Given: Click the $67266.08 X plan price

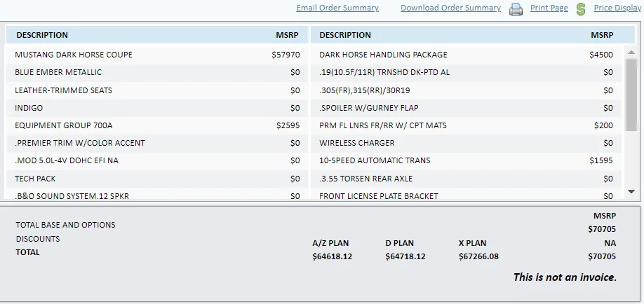Looking at the screenshot, I should pyautogui.click(x=478, y=257).
